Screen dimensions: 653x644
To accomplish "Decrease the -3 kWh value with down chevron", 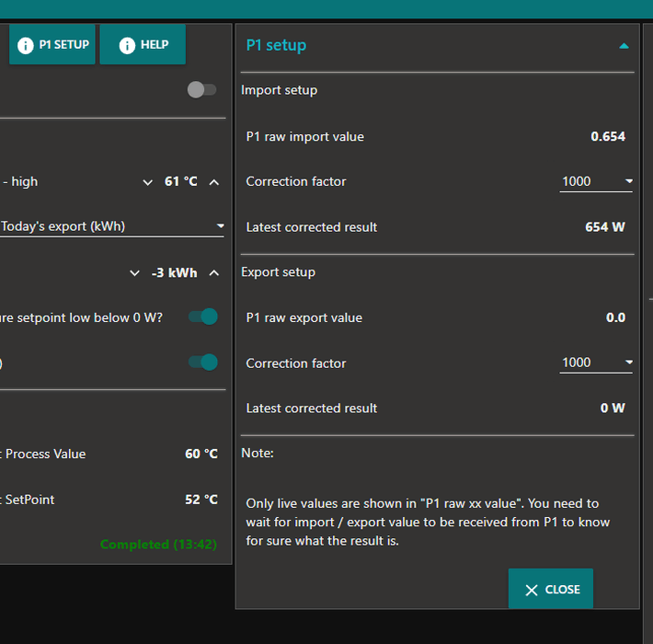I will pos(135,273).
